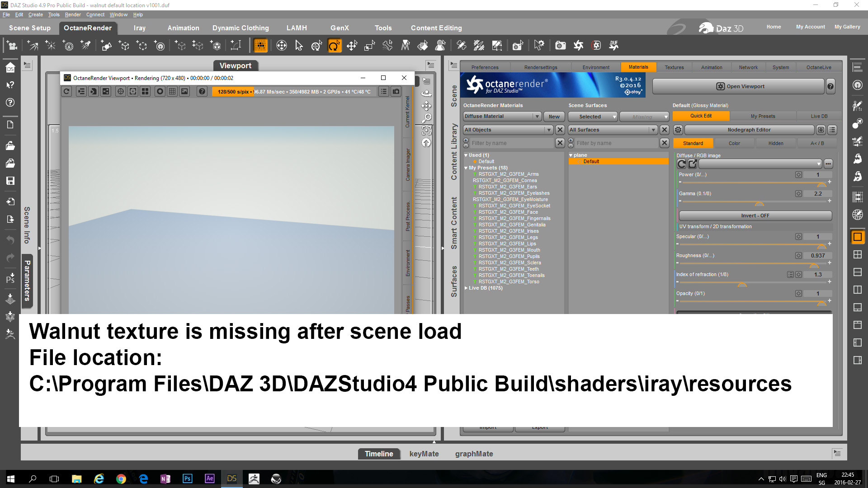Toggle the A</B compare option
This screenshot has width=868, height=488.
pyautogui.click(x=817, y=143)
